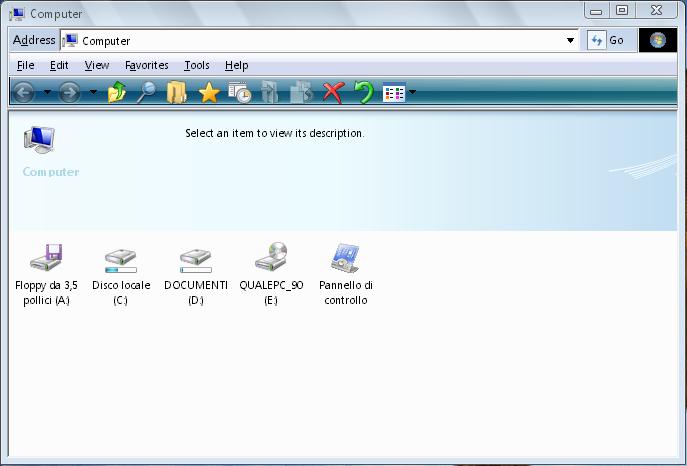This screenshot has height=466, width=687.
Task: Click the Computer icon in the title bar
Action: 17,14
